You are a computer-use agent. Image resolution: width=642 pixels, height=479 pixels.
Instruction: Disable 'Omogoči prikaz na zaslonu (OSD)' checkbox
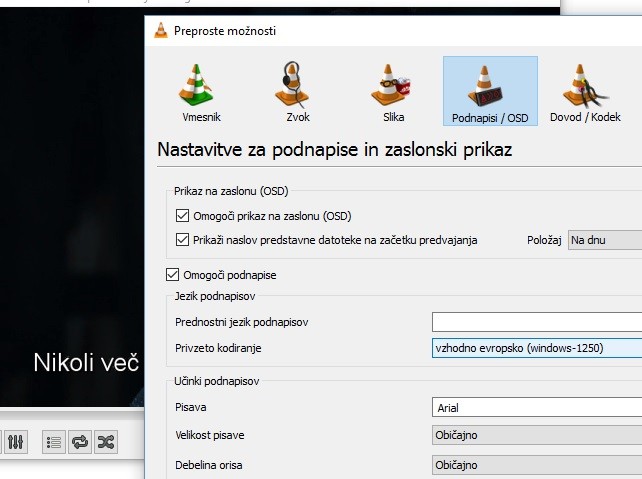tap(182, 215)
